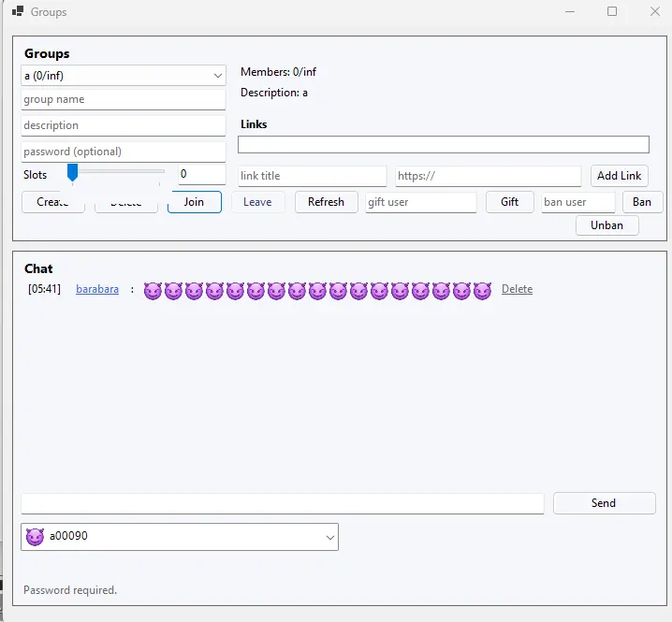Click the Slots slider handle
This screenshot has height=622, width=672.
coord(72,173)
